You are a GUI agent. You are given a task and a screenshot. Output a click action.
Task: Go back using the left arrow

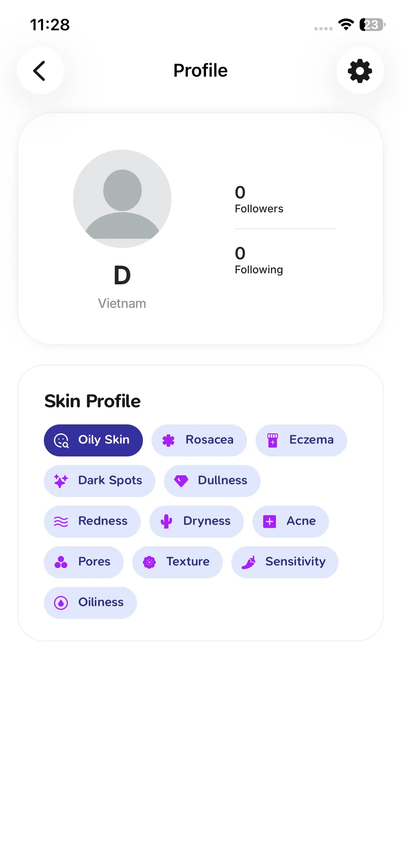[x=40, y=71]
